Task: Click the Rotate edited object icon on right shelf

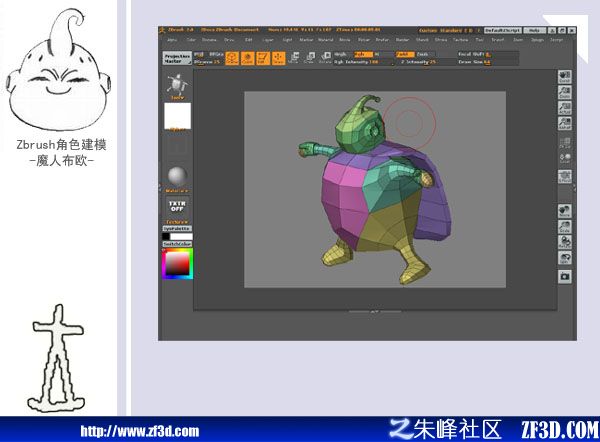Action: (564, 242)
